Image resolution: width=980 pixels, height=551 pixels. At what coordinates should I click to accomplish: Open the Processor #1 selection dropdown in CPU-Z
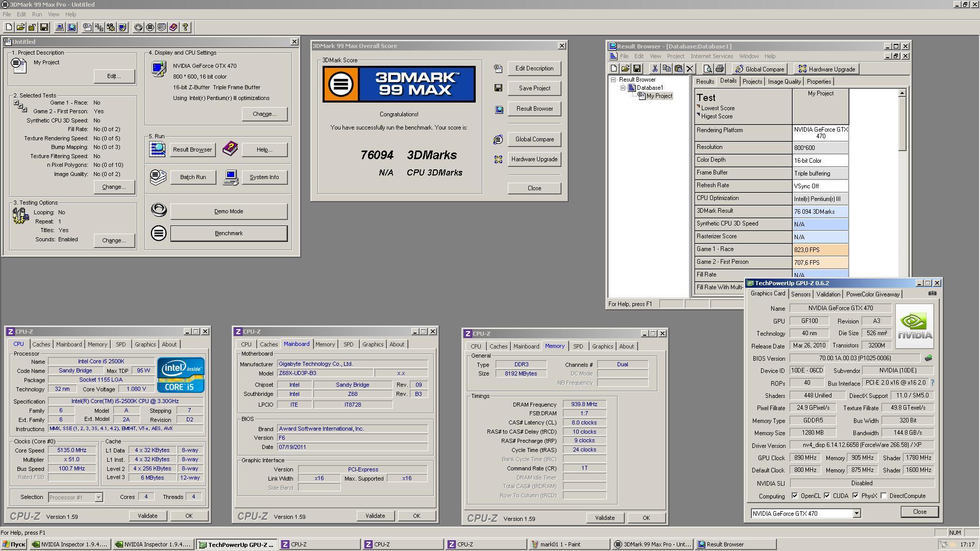coord(99,497)
